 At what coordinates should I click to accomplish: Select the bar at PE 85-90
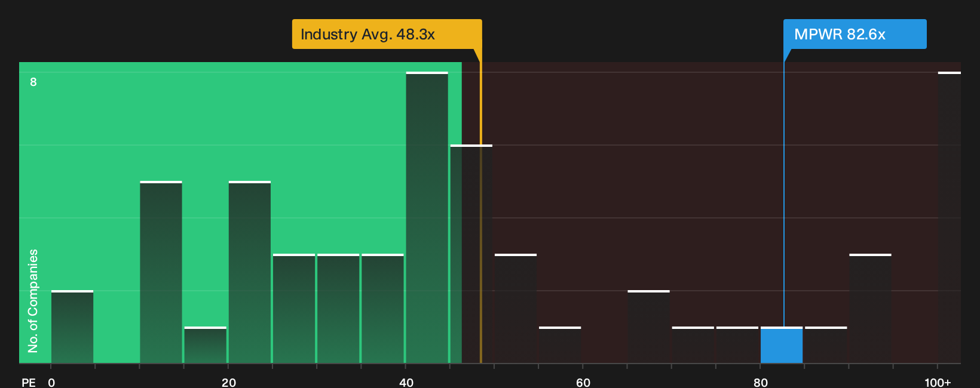[x=826, y=345]
